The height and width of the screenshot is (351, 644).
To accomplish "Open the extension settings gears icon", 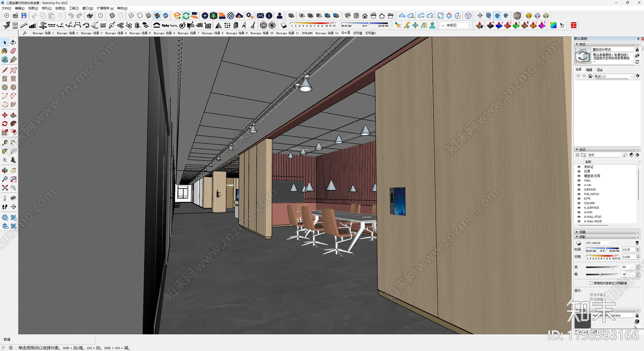I will pos(250,16).
